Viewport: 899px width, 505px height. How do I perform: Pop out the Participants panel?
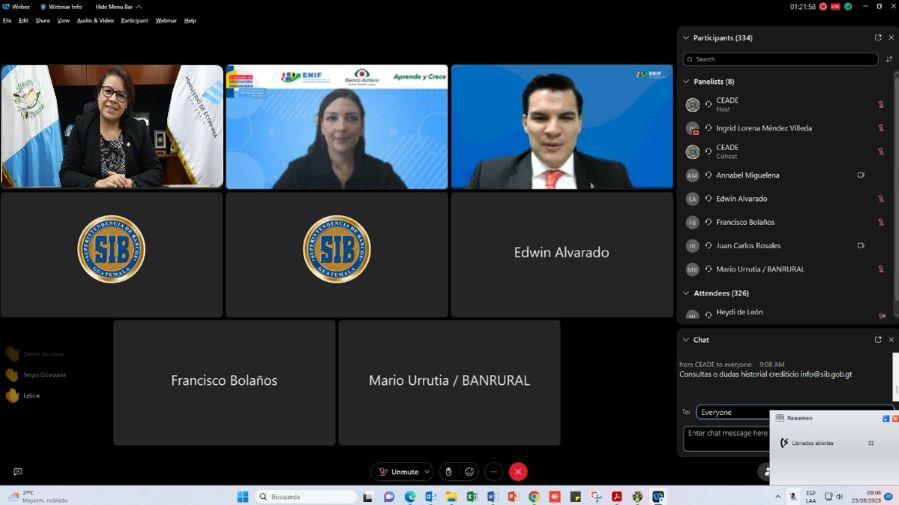[878, 38]
